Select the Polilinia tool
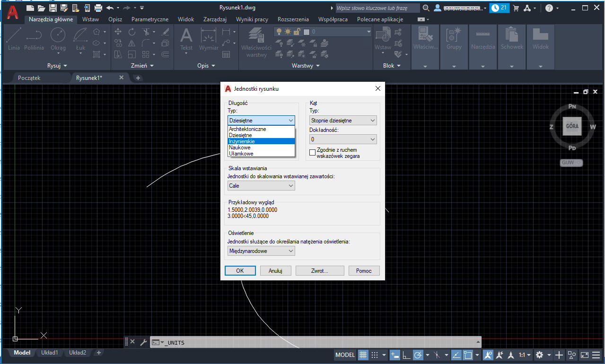 click(34, 39)
